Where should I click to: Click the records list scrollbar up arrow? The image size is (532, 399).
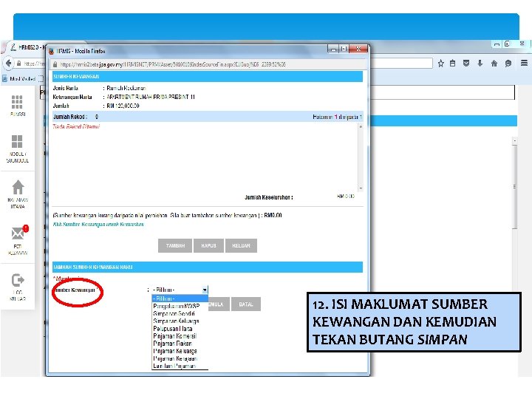[361, 126]
